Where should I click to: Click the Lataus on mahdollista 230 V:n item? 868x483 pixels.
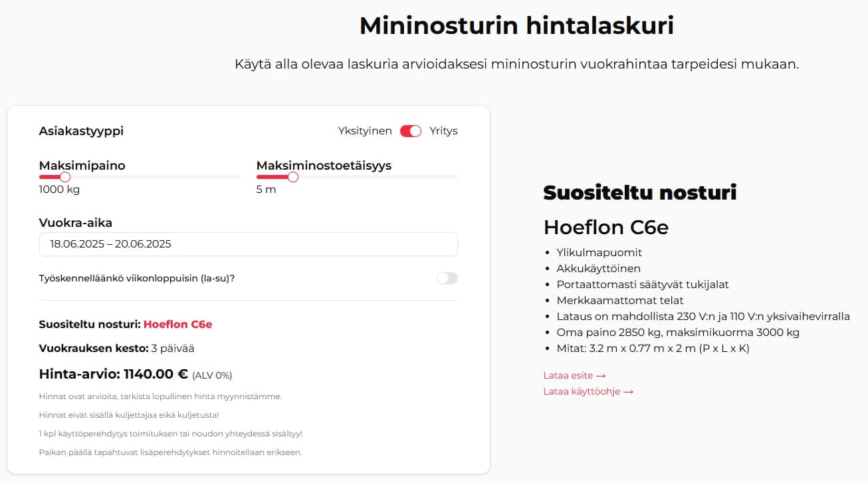[x=703, y=316]
